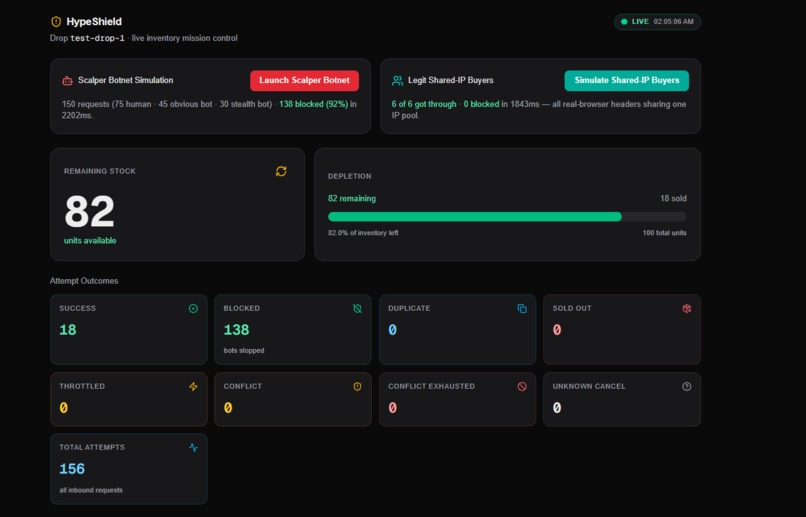Click the copy icon on the Duplicate card
Screen dimensions: 806x517
click(x=522, y=308)
